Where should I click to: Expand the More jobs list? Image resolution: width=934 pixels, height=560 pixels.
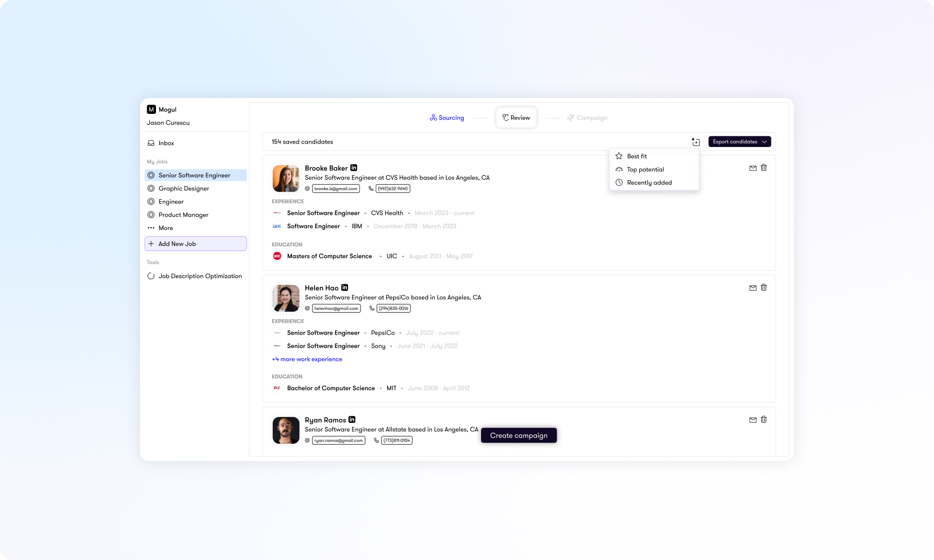pos(165,228)
